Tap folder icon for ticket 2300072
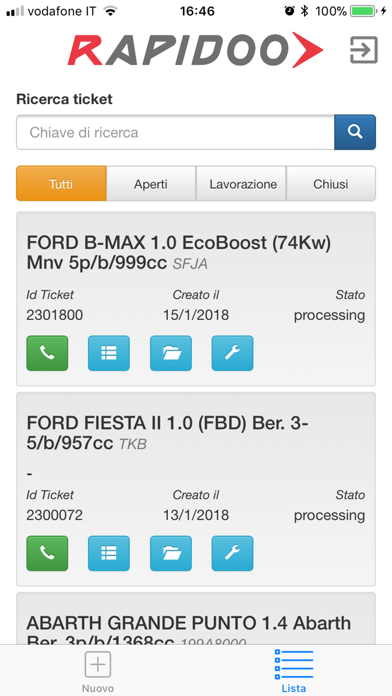 click(171, 553)
